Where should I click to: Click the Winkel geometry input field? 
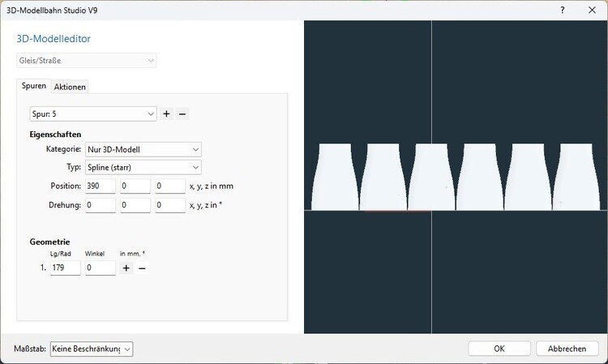(101, 268)
